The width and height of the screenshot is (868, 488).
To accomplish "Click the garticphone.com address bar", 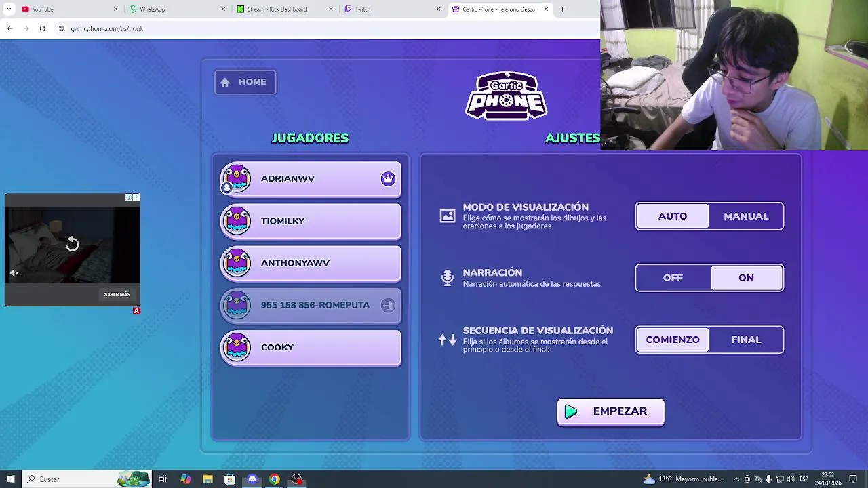I will pos(325,28).
